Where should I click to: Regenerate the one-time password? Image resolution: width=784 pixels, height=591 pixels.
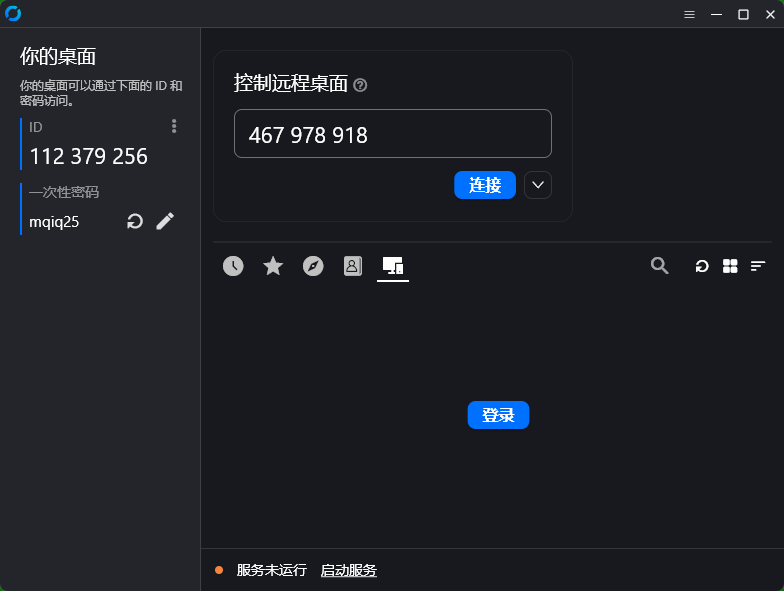[135, 221]
